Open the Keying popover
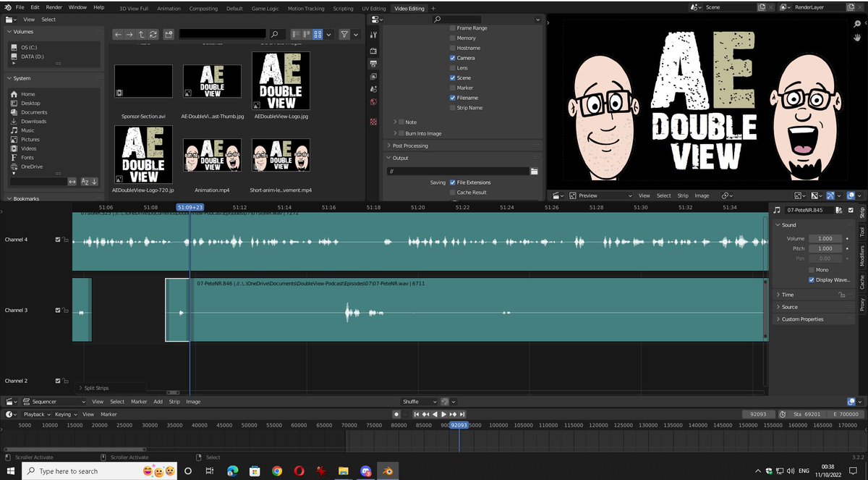Viewport: 868px width, 480px height. 65,414
